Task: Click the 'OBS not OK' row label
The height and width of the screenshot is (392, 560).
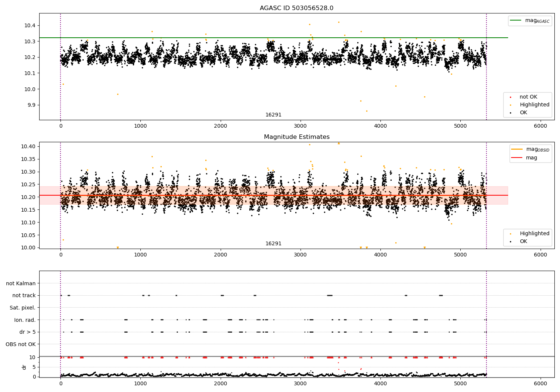Action: [x=21, y=344]
